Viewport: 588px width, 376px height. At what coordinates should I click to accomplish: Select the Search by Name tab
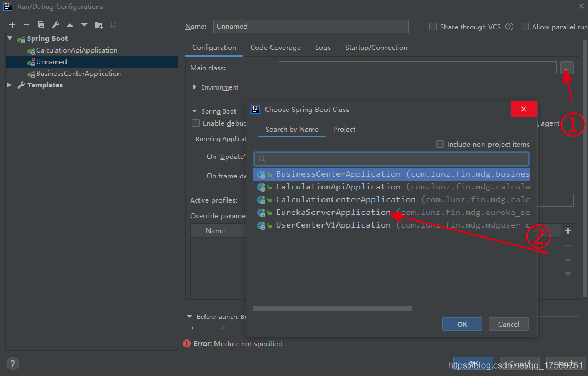tap(292, 130)
